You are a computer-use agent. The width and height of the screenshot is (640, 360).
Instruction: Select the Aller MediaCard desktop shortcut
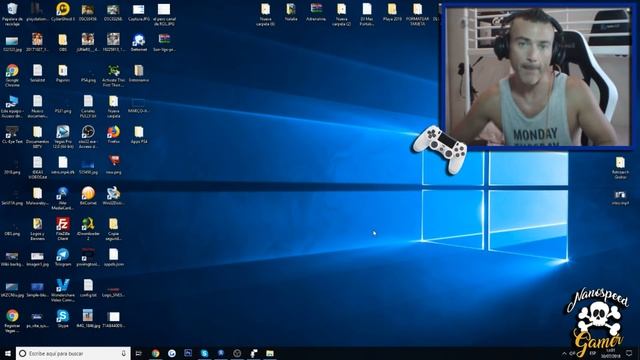63,198
